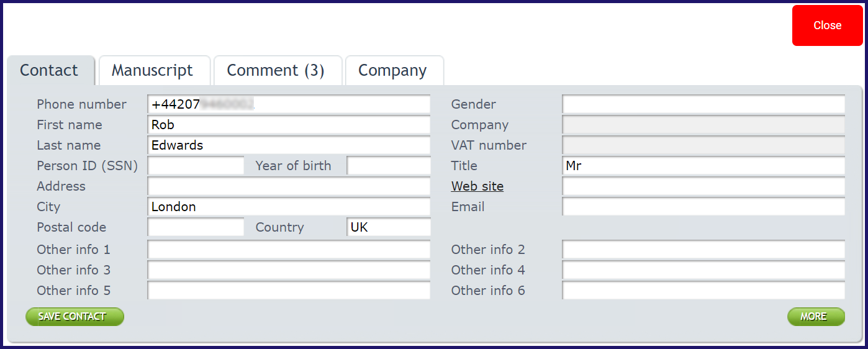Viewport: 868px width, 349px height.
Task: Click the Save Contact button
Action: (x=75, y=317)
